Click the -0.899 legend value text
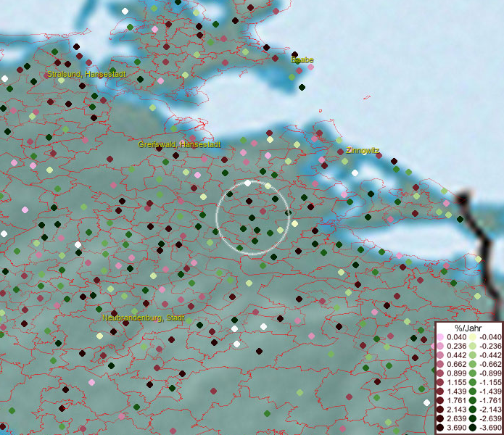Screen dimensions: 504x435 (490, 373)
